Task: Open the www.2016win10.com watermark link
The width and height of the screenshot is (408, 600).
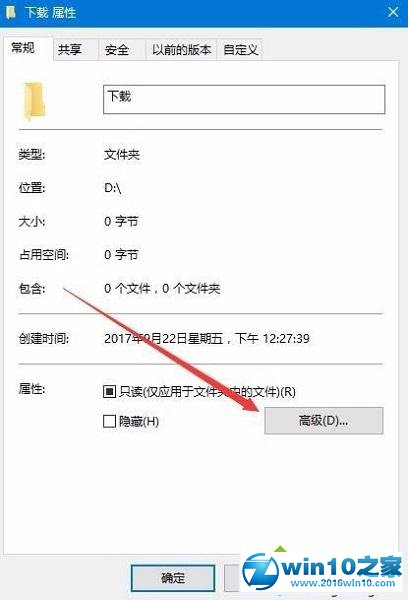Action: tap(343, 583)
